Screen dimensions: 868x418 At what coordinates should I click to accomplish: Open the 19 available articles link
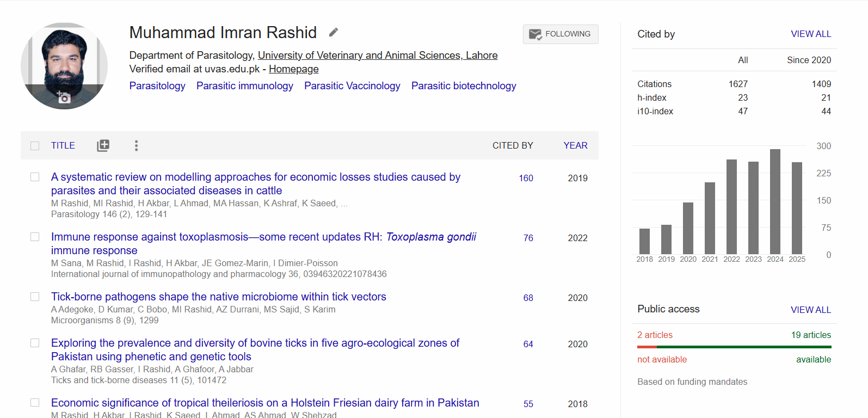pos(811,335)
